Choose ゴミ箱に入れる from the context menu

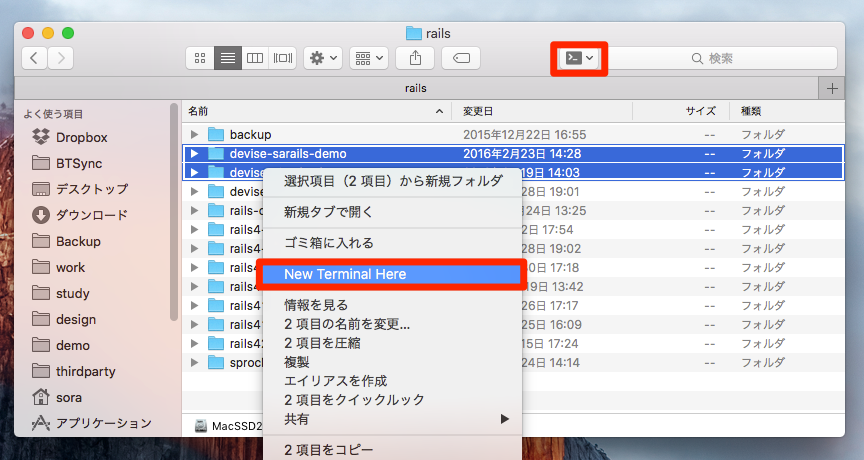[x=328, y=243]
